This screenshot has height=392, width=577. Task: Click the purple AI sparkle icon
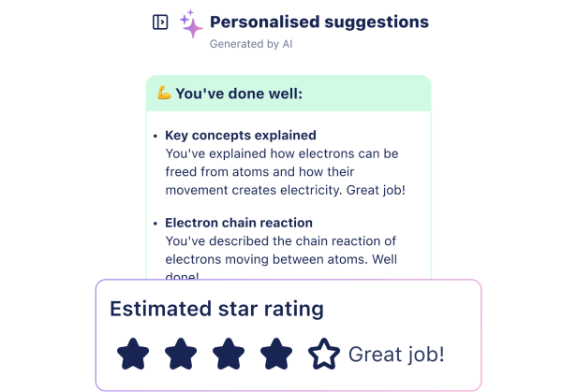[x=191, y=24]
